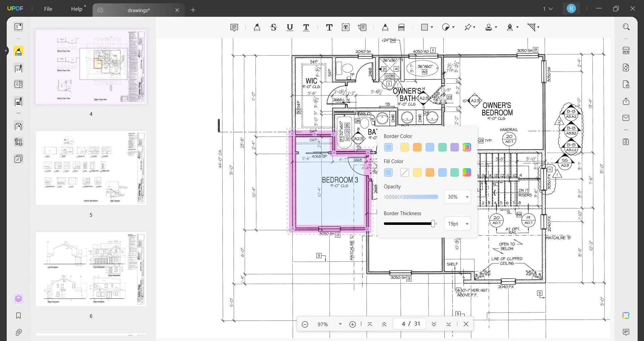The image size is (644, 341).
Task: Select the sticker tool
Action: tap(446, 27)
